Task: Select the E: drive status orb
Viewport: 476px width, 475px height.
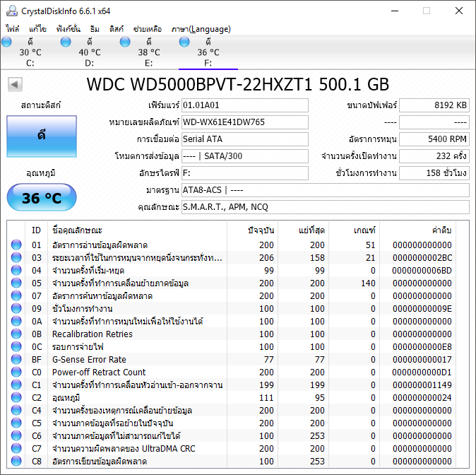Action: point(125,42)
